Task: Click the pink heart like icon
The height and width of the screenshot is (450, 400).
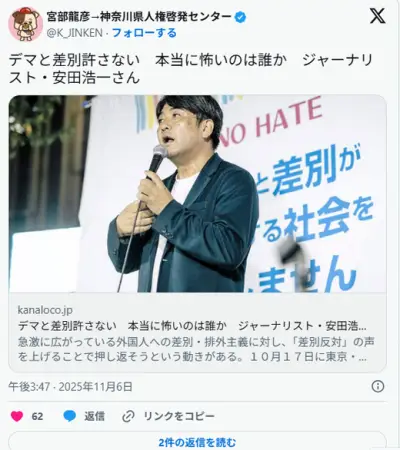Action: click(17, 416)
